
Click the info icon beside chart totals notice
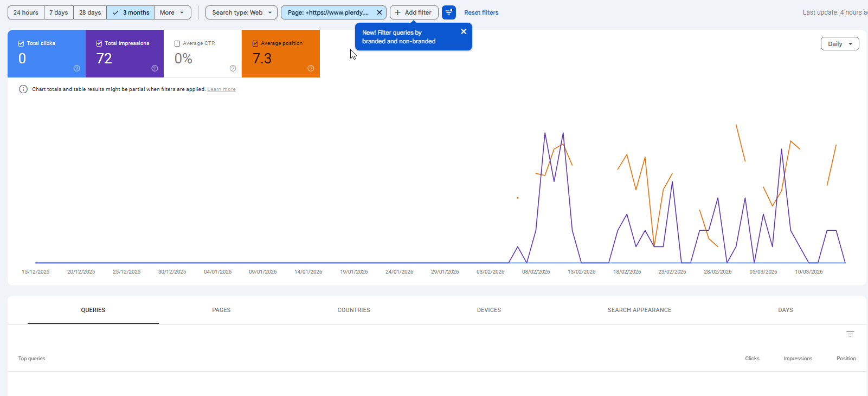tap(23, 89)
